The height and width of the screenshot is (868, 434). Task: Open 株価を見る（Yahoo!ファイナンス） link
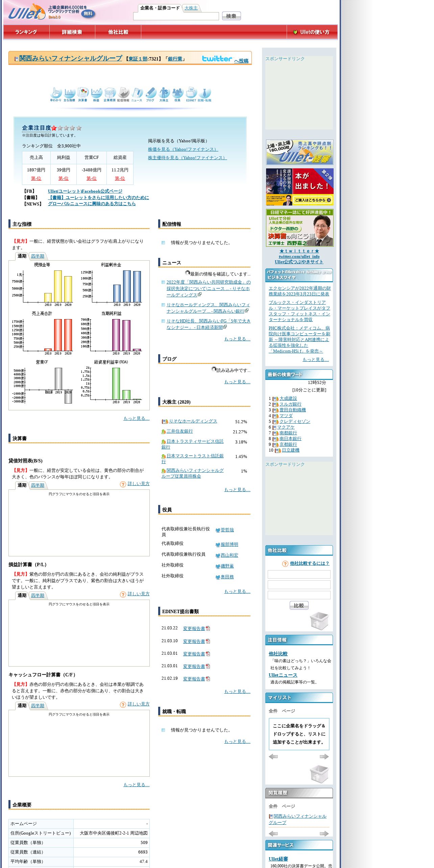[183, 149]
